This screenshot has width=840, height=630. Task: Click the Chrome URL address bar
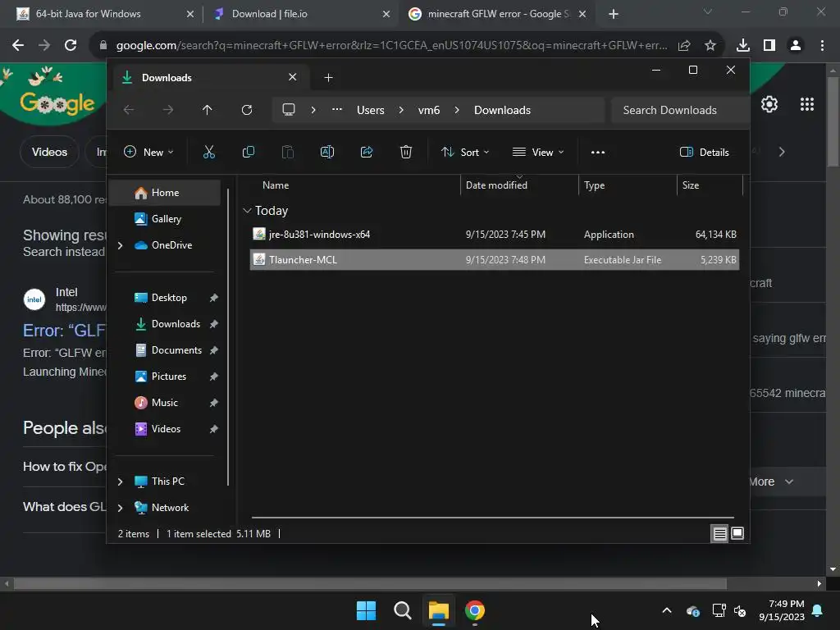tap(392, 46)
